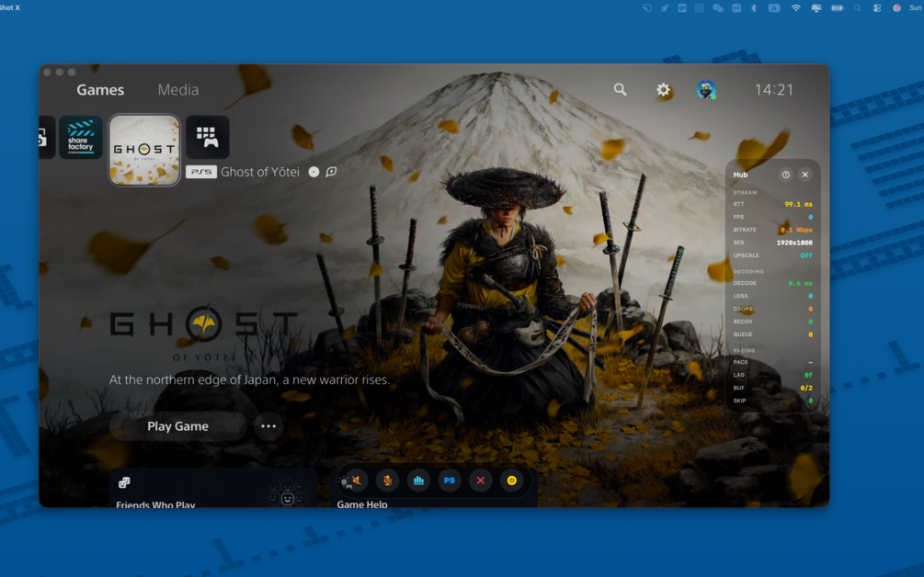Open the user profile avatar
The image size is (924, 577).
click(706, 89)
